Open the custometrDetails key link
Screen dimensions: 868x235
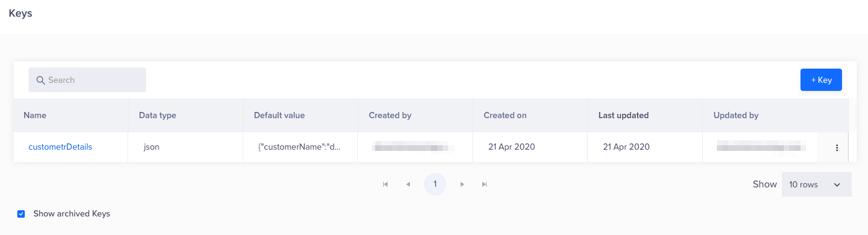pyautogui.click(x=60, y=147)
